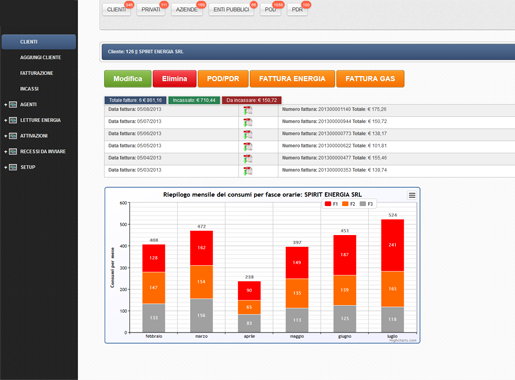The height and width of the screenshot is (380, 515).
Task: Open INCASSI in the sidebar
Action: pyautogui.click(x=29, y=89)
